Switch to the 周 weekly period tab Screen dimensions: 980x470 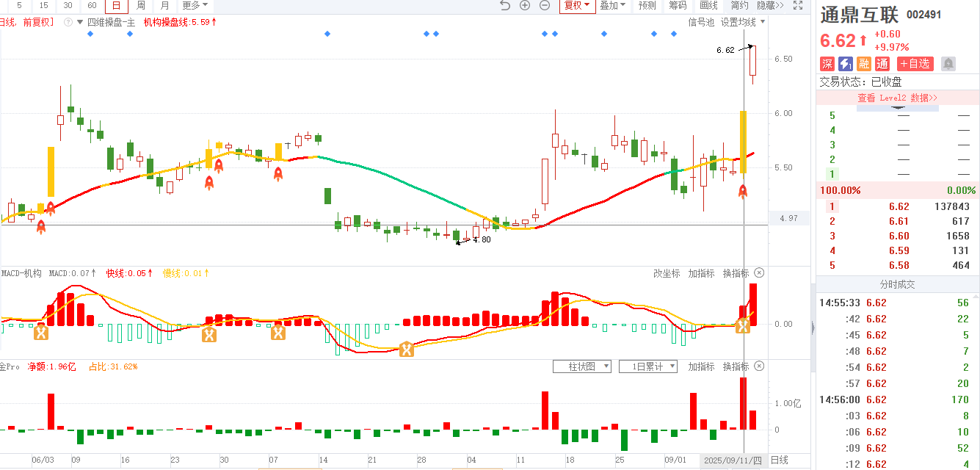point(140,5)
